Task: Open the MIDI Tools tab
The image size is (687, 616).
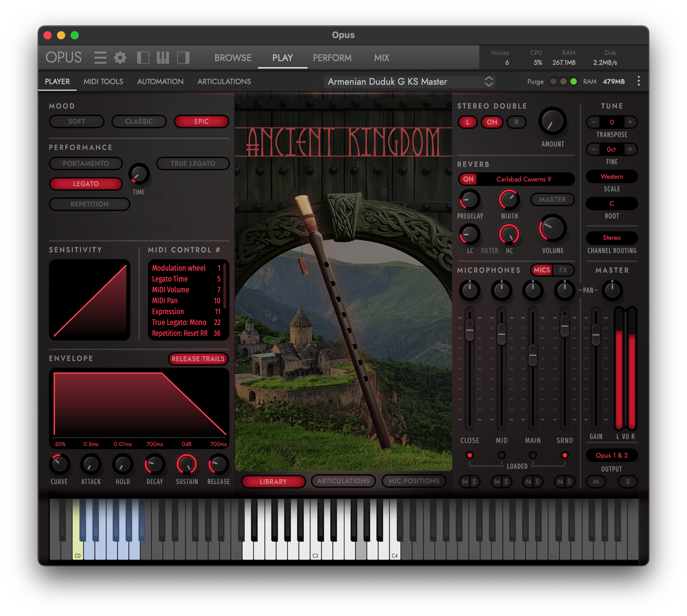Action: 103,81
